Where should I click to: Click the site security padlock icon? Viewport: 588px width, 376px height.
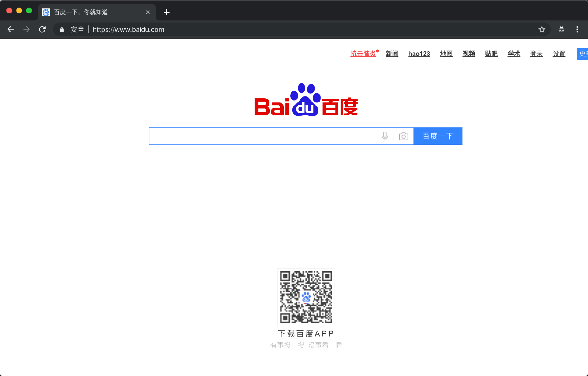click(x=61, y=29)
